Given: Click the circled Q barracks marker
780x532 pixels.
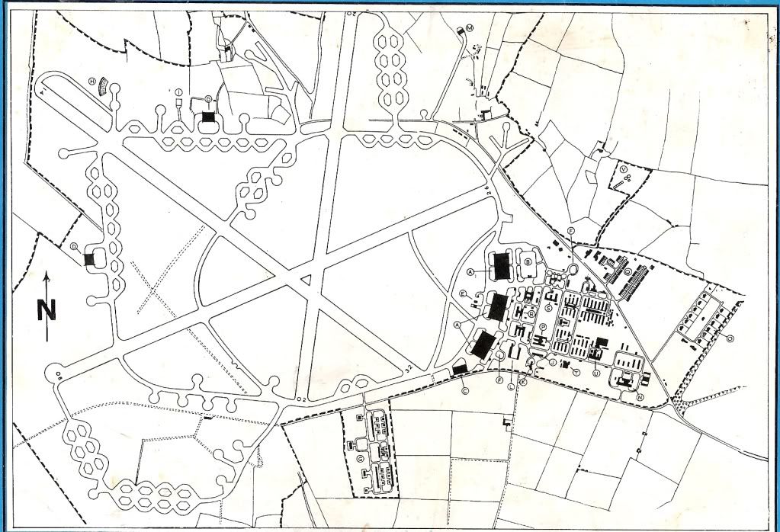Looking at the screenshot, I should 628,271.
